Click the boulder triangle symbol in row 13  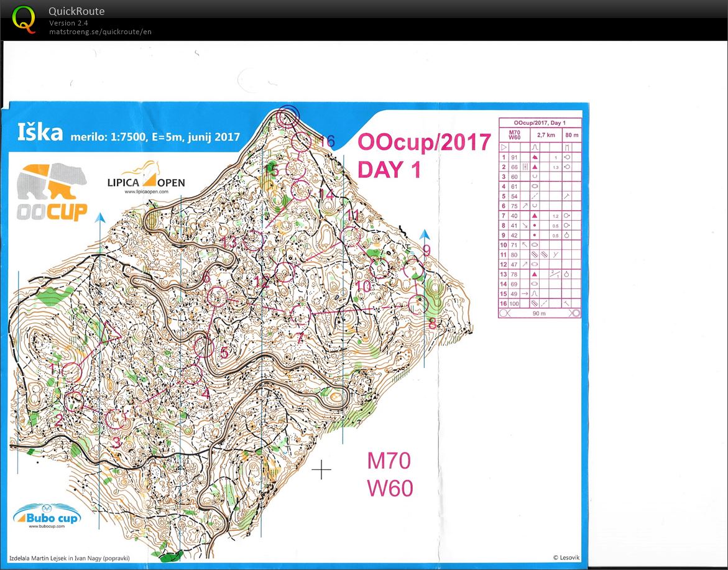[535, 274]
